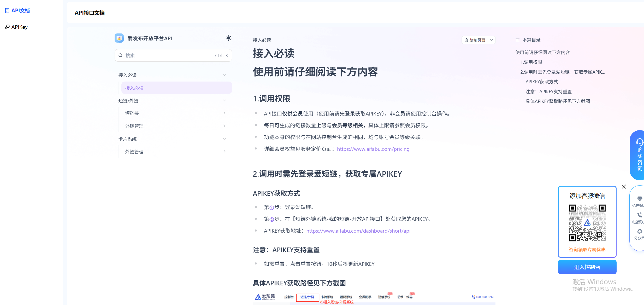Click the 复制页面 button
The width and height of the screenshot is (644, 305).
(475, 40)
